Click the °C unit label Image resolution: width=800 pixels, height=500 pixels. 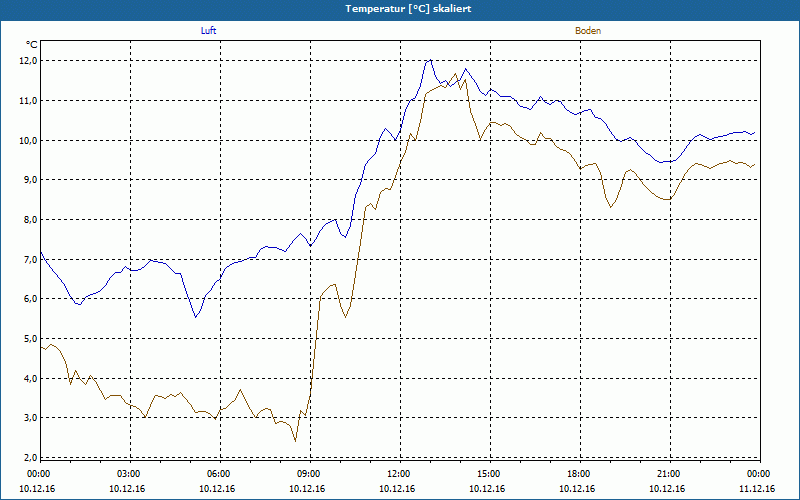click(32, 44)
